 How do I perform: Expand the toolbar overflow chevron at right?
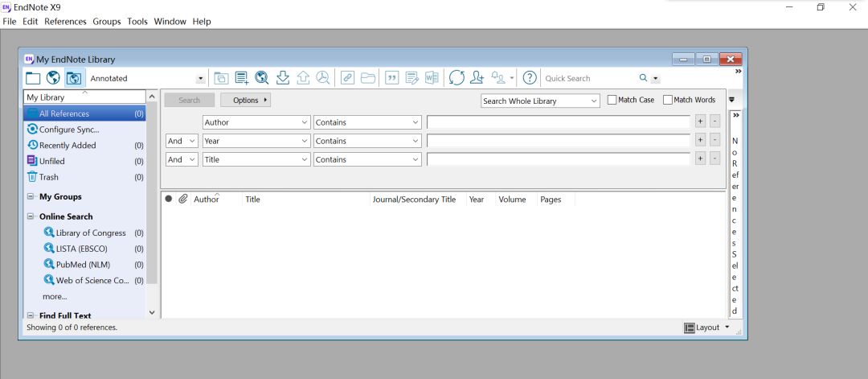coord(738,72)
